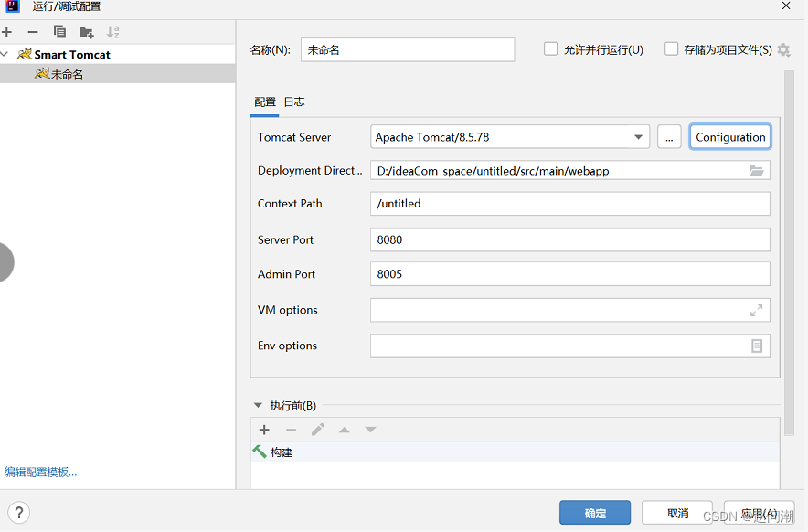Screen dimensions: 808x532
Task: Add a new run configuration
Action: click(x=6, y=32)
